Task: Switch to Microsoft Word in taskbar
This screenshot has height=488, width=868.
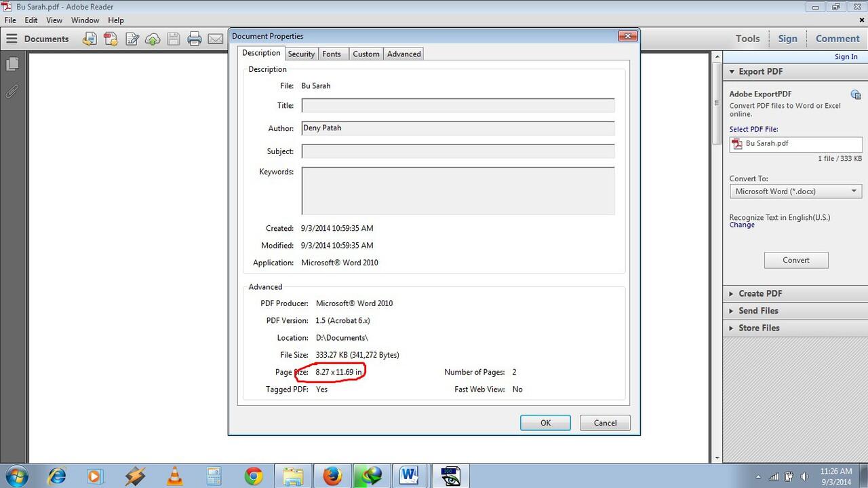Action: point(411,476)
